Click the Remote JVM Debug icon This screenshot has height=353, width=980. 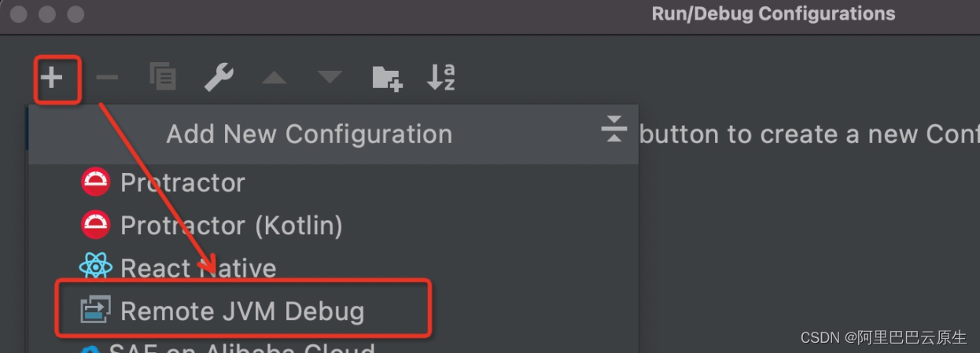point(96,311)
